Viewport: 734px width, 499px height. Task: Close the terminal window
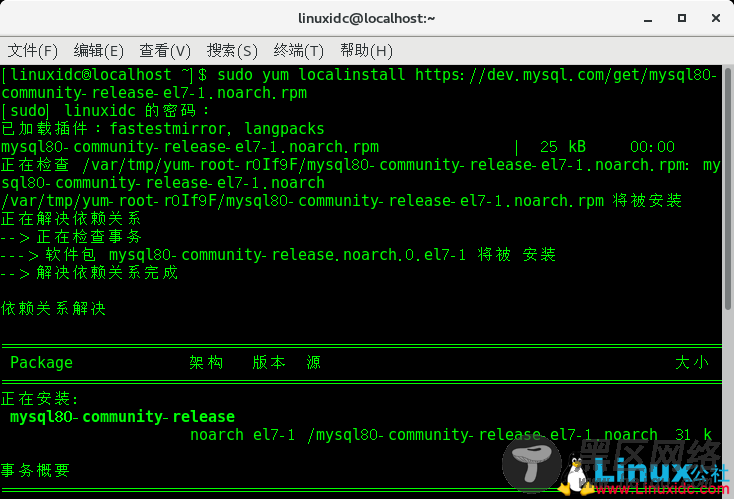[x=716, y=18]
